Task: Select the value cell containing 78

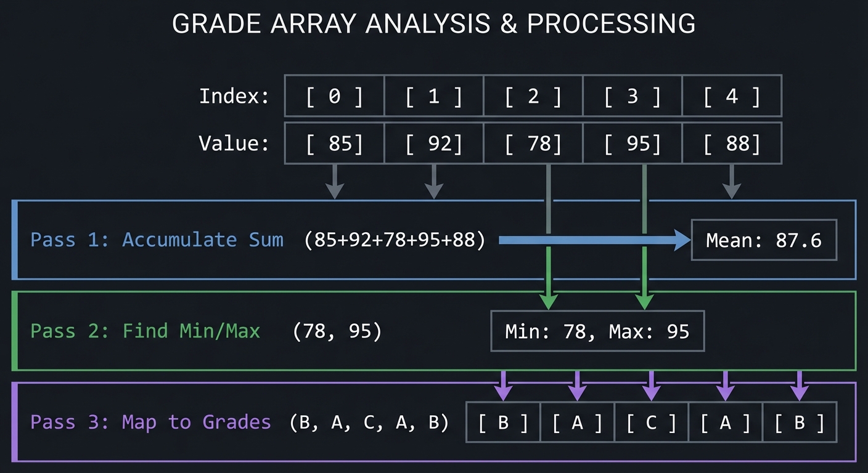Action: (533, 143)
